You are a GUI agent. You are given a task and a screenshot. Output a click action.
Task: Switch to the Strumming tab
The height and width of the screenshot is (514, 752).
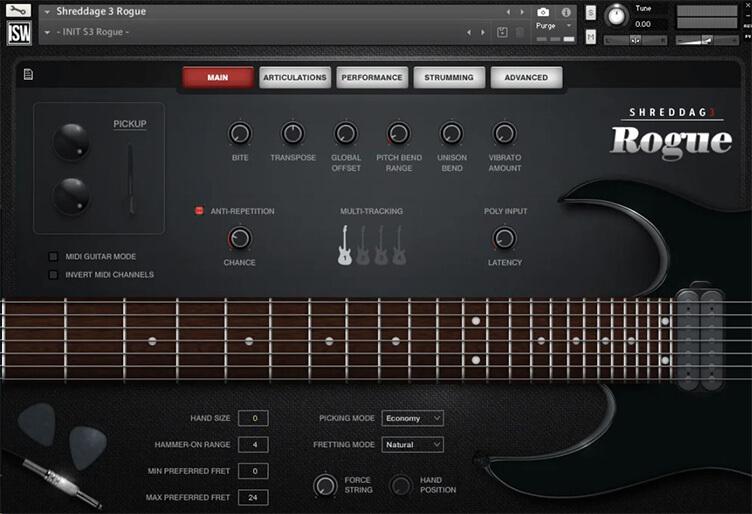pyautogui.click(x=449, y=77)
